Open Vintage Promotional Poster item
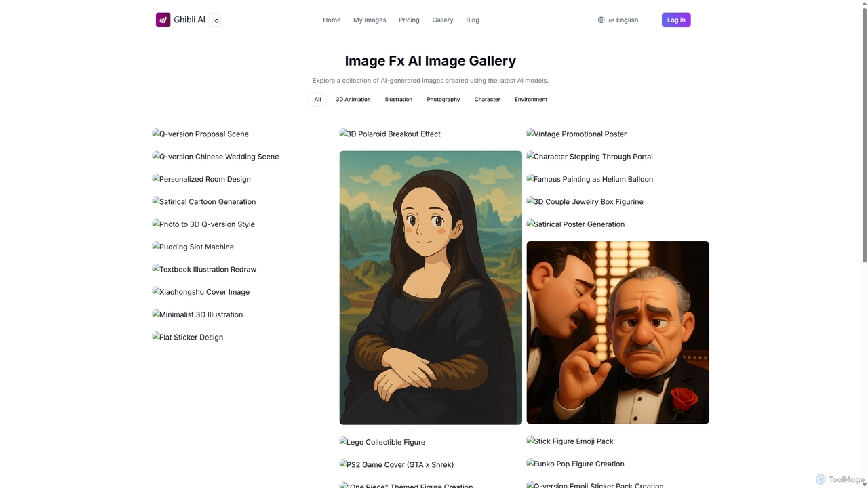This screenshot has height=488, width=868. pos(576,134)
